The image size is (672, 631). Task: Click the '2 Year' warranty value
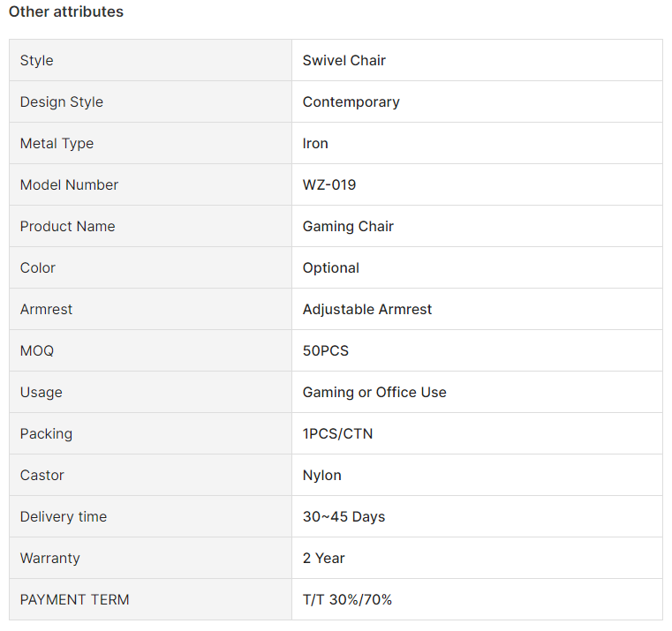point(323,558)
